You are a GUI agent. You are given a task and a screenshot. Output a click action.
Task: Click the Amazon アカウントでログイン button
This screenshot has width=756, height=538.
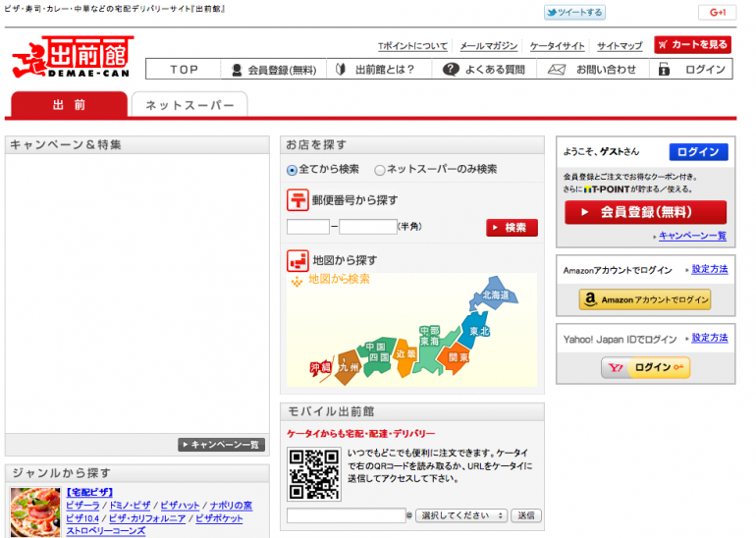(x=645, y=299)
